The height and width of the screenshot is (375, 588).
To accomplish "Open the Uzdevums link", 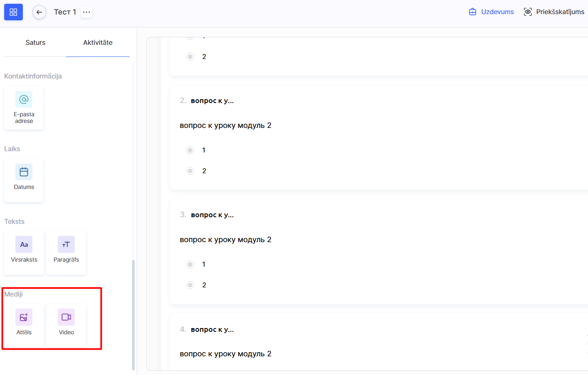I will click(x=492, y=12).
